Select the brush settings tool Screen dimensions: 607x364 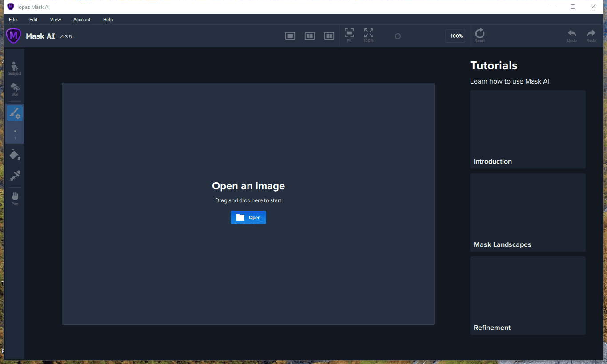[x=15, y=113]
